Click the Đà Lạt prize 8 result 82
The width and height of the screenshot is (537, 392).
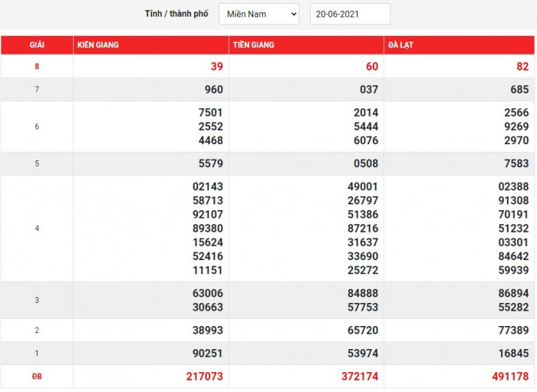pyautogui.click(x=522, y=67)
